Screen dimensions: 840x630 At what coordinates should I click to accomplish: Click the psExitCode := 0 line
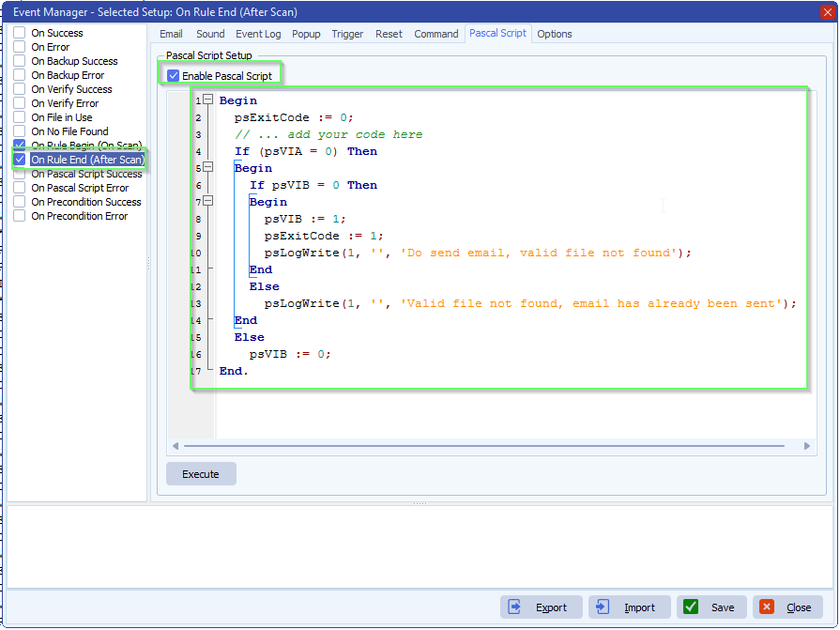tap(294, 117)
